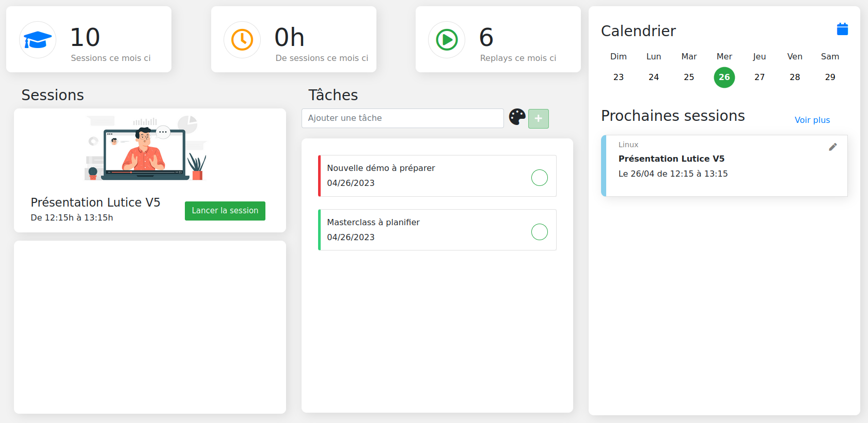Click the green plus icon to add task
This screenshot has height=423, width=868.
[x=538, y=119]
